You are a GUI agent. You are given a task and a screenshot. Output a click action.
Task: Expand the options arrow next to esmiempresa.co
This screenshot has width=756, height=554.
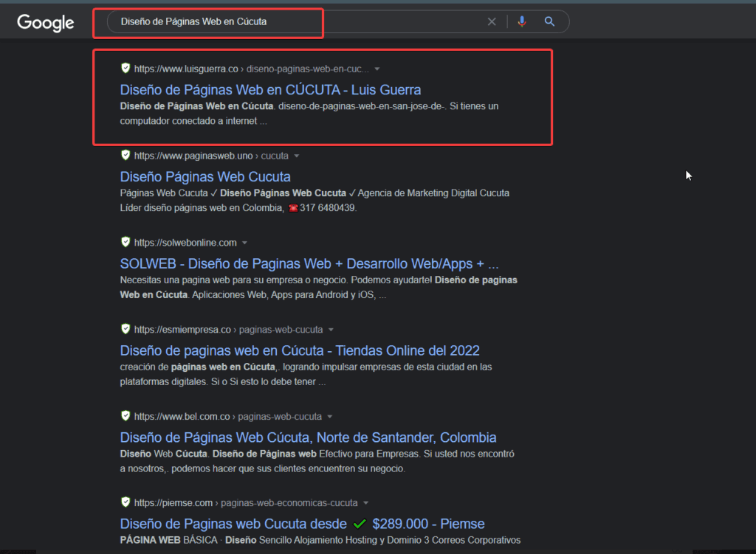click(x=331, y=329)
